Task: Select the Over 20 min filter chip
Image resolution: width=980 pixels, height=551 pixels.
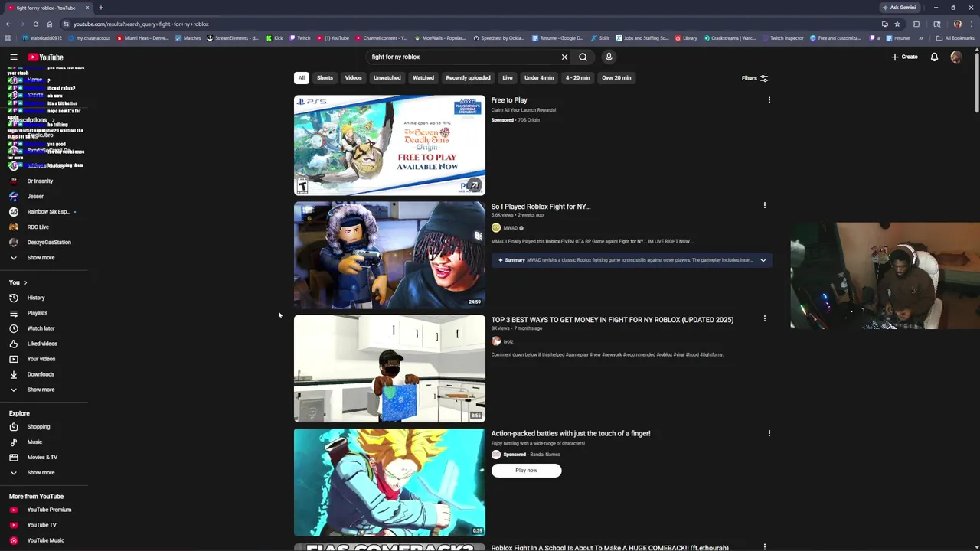Action: click(616, 78)
